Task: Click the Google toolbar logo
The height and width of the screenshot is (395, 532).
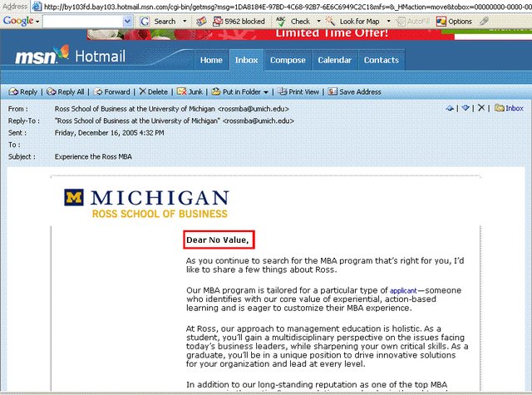Action: pyautogui.click(x=18, y=22)
